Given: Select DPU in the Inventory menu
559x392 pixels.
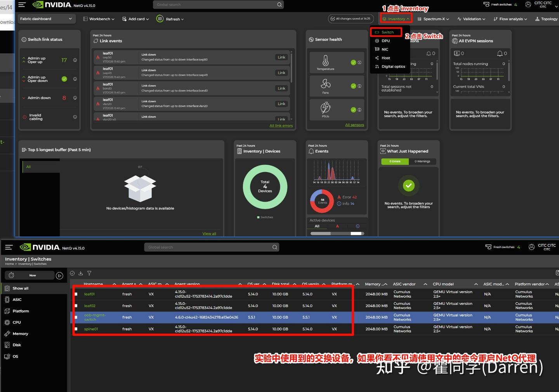Looking at the screenshot, I should 386,41.
